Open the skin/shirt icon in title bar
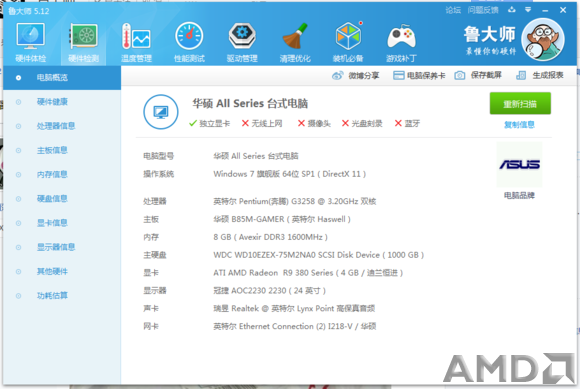 pyautogui.click(x=512, y=10)
